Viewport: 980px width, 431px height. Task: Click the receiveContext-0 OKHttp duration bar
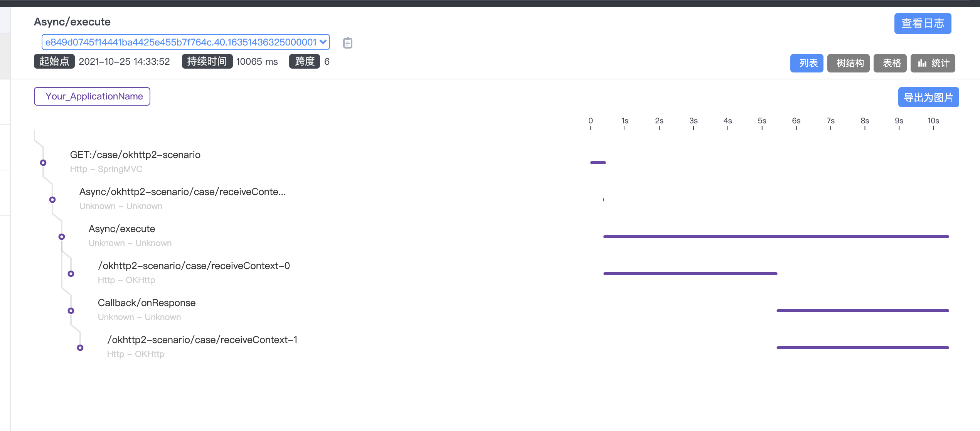tap(690, 274)
